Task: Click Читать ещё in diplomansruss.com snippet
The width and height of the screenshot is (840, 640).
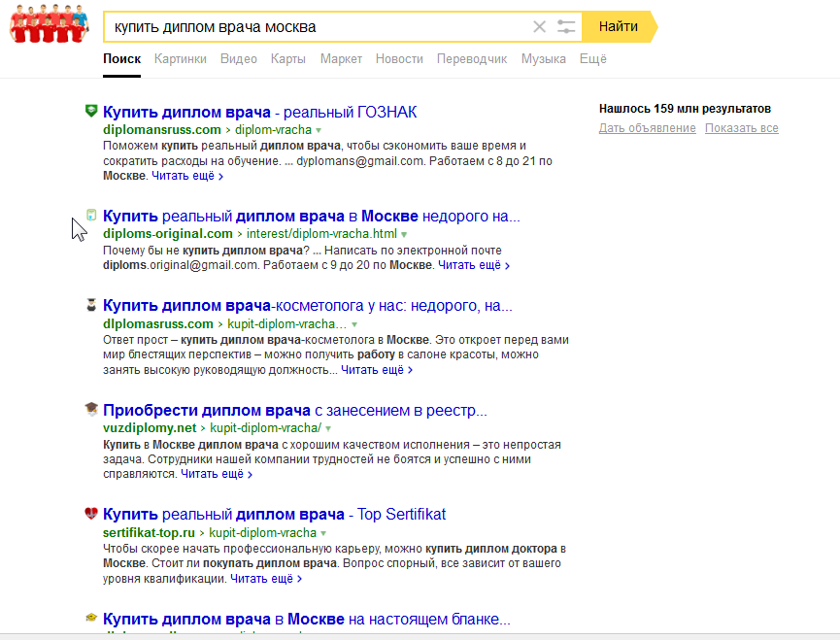Action: point(187,176)
